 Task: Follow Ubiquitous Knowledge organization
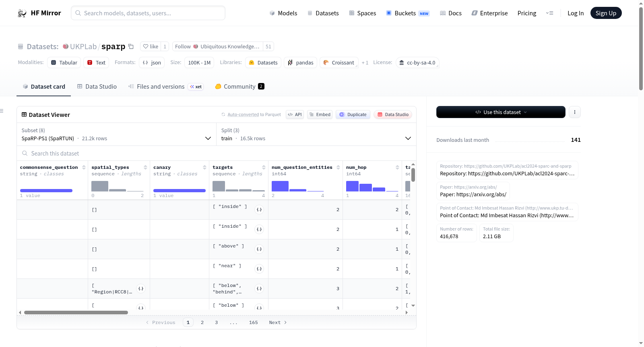218,46
